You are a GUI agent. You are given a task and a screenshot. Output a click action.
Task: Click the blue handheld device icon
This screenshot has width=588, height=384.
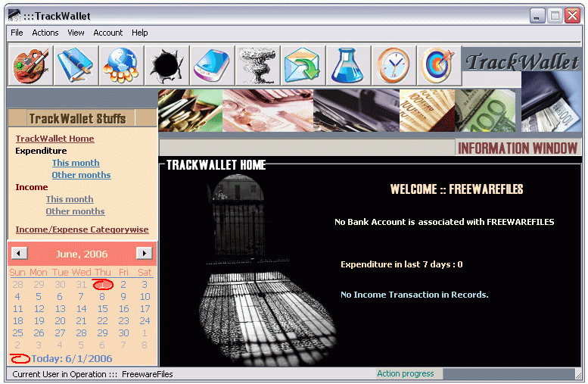click(212, 66)
